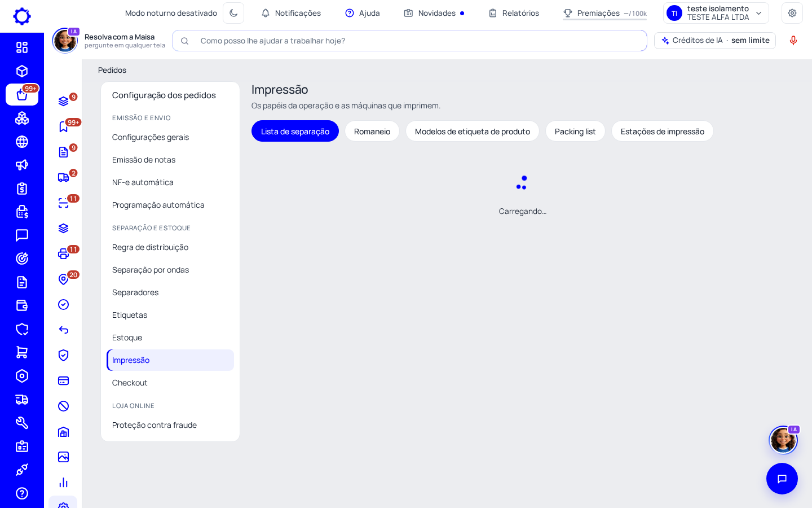Click the stacked cubes inventory icon
This screenshot has height=508, width=812.
coord(22,118)
